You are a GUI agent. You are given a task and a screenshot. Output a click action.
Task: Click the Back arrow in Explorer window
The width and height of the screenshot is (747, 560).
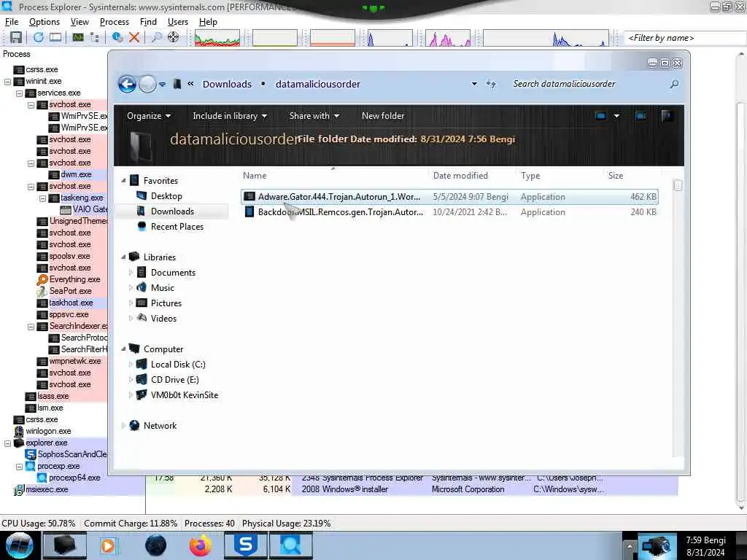point(127,85)
